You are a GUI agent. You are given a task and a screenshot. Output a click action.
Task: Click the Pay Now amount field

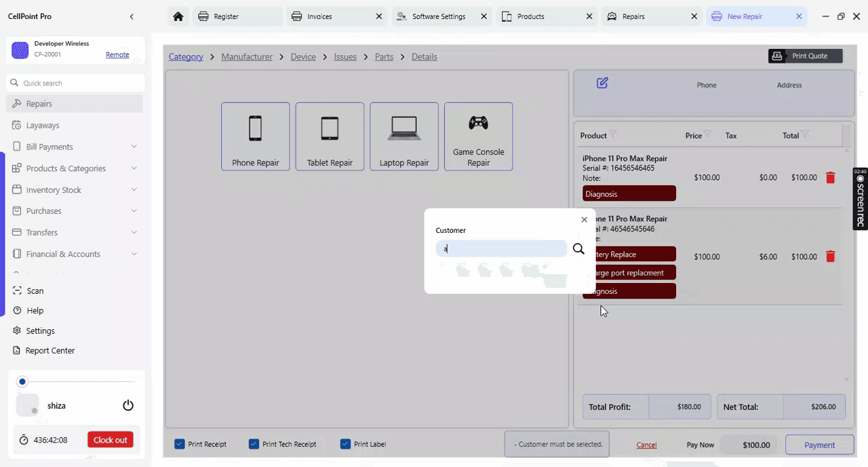[x=749, y=445]
